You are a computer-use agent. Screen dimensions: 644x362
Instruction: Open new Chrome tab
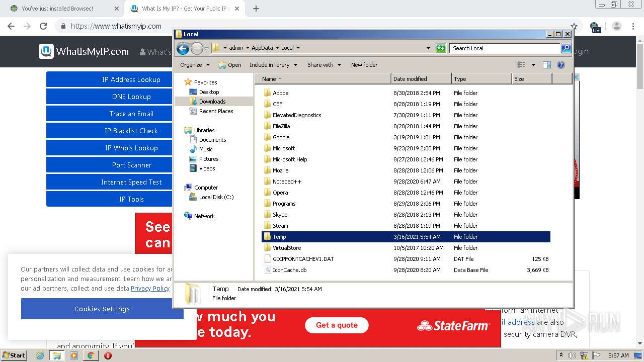pos(256,9)
